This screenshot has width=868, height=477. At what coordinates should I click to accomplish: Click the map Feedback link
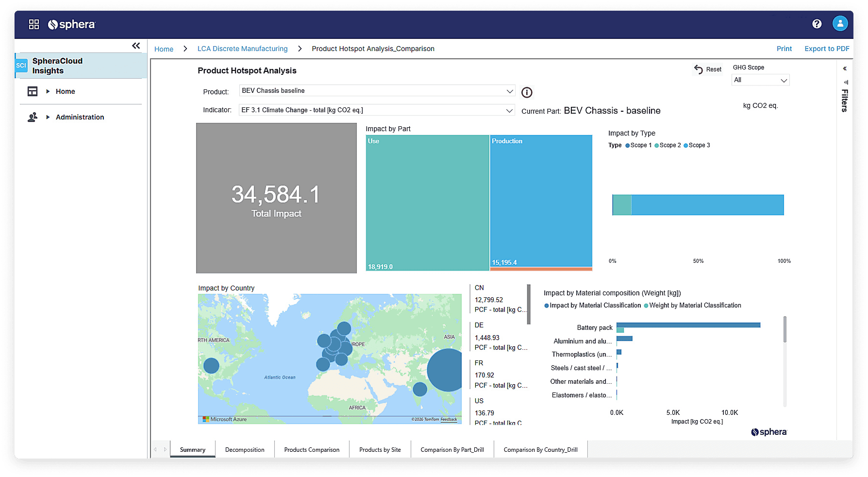[x=449, y=419]
